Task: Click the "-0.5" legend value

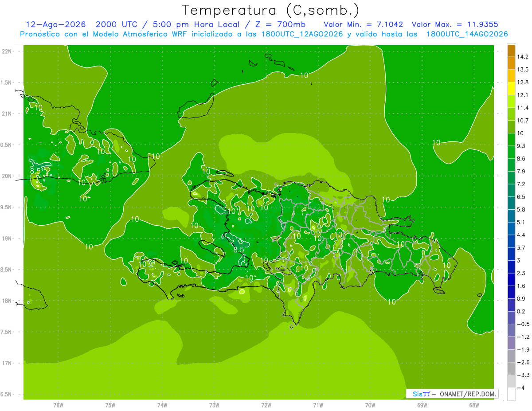Action: click(x=523, y=324)
